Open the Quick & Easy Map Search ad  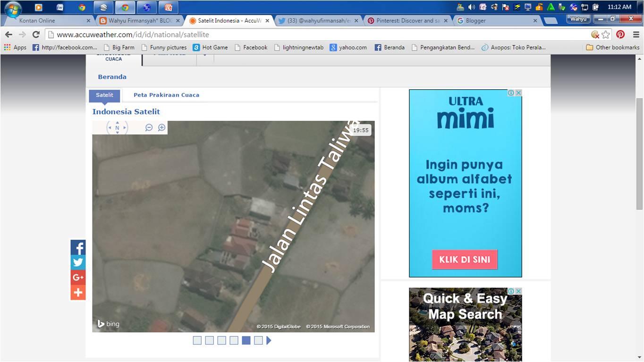coord(465,325)
